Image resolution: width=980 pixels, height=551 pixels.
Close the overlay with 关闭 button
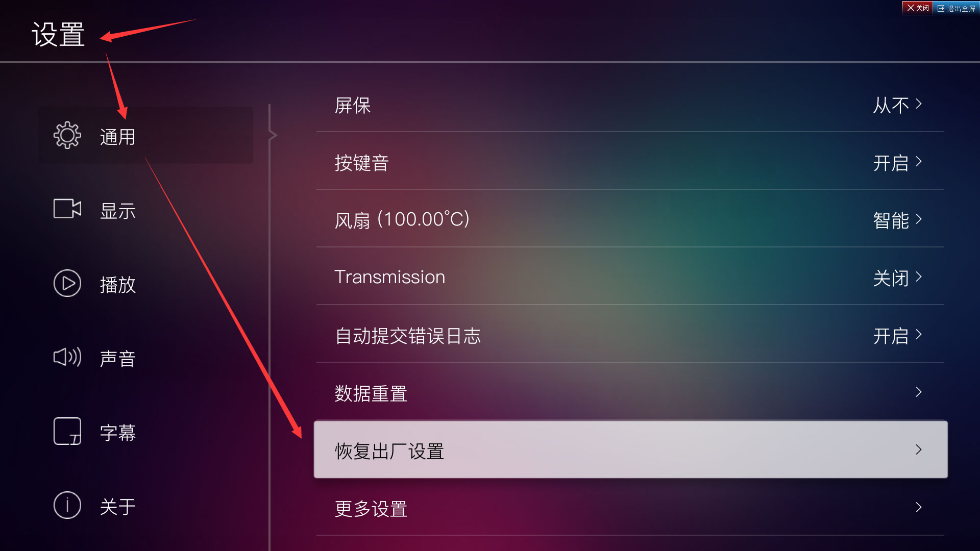click(918, 8)
